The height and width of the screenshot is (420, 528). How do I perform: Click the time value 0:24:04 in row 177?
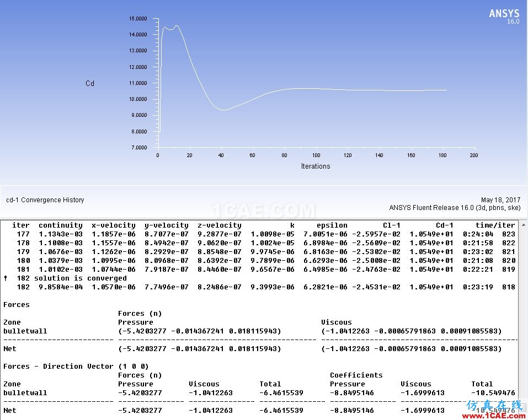point(478,234)
